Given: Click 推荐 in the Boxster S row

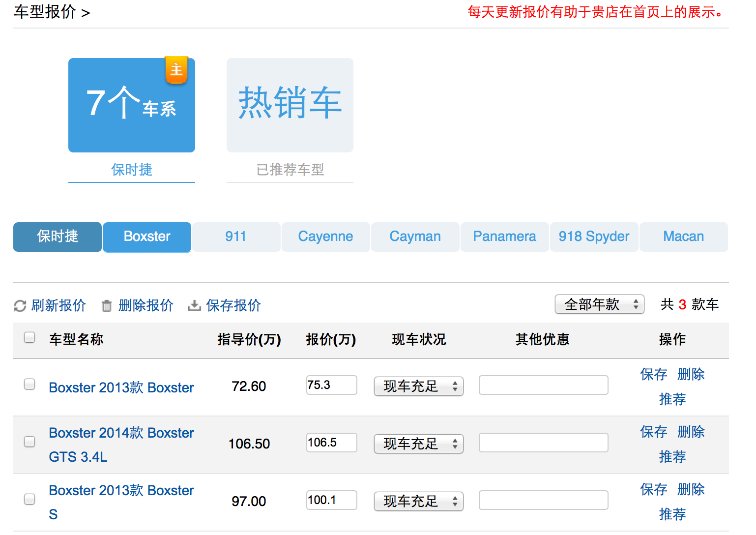Looking at the screenshot, I should tap(672, 514).
